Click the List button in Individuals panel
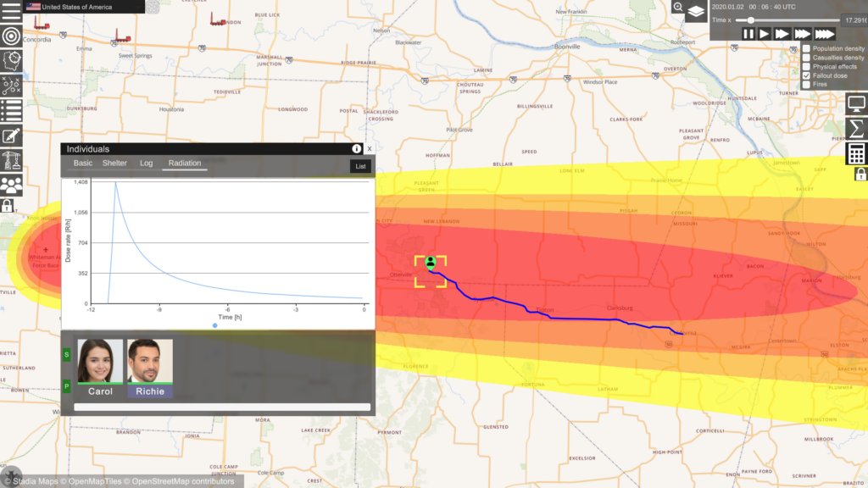The width and height of the screenshot is (868, 488). [360, 166]
